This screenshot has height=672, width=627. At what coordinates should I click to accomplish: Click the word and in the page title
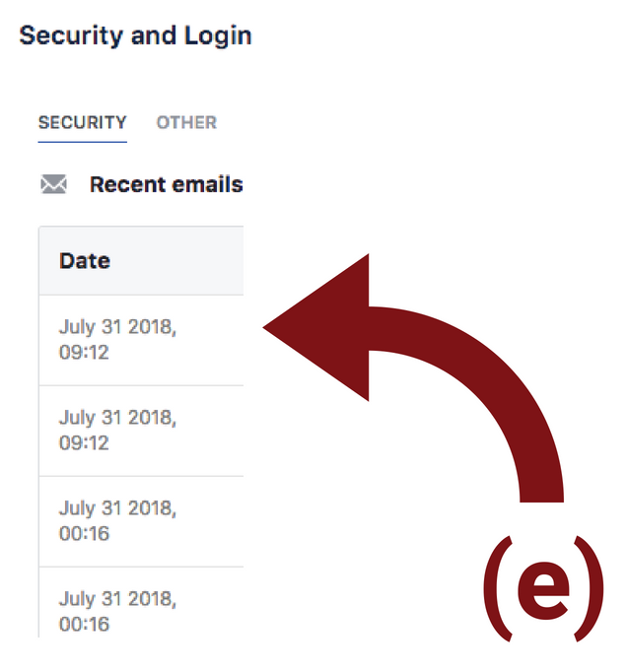pyautogui.click(x=154, y=35)
